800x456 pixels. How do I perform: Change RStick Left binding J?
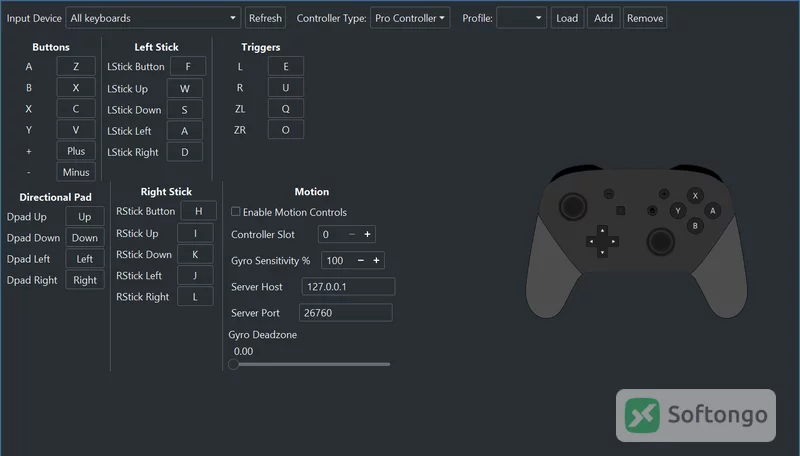195,275
